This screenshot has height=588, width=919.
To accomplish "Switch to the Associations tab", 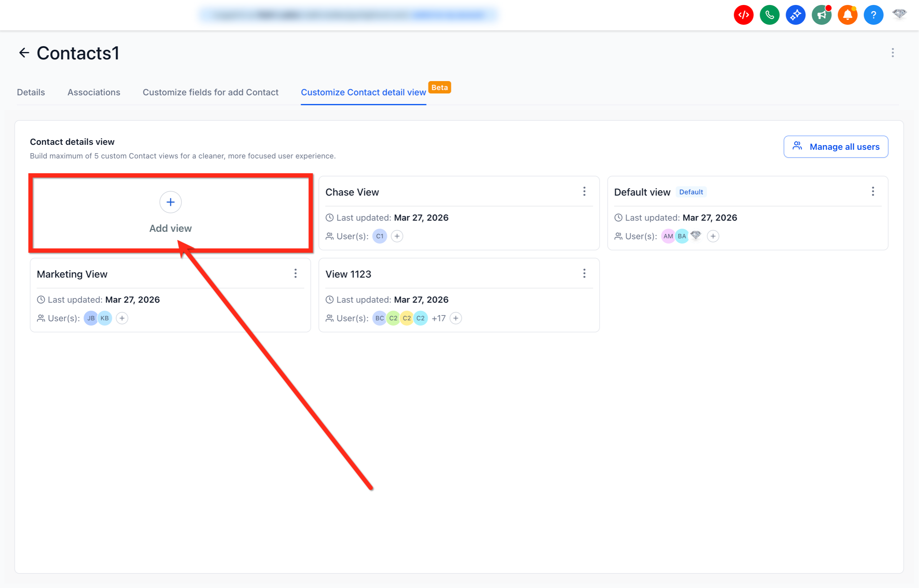I will 94,93.
